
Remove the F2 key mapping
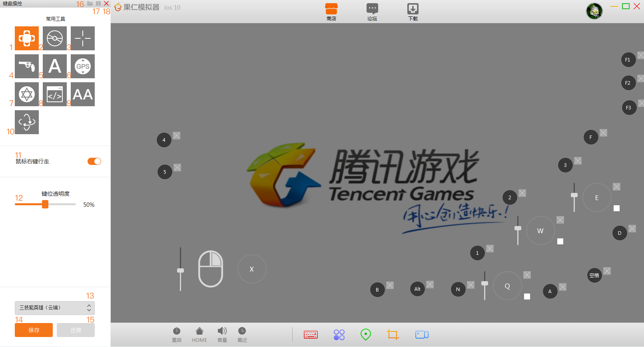640,79
